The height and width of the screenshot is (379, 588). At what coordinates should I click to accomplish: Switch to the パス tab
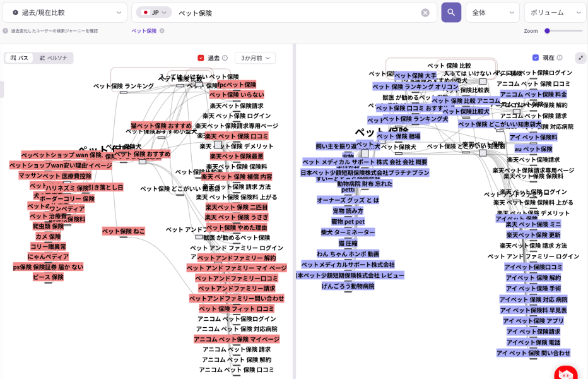tap(19, 58)
